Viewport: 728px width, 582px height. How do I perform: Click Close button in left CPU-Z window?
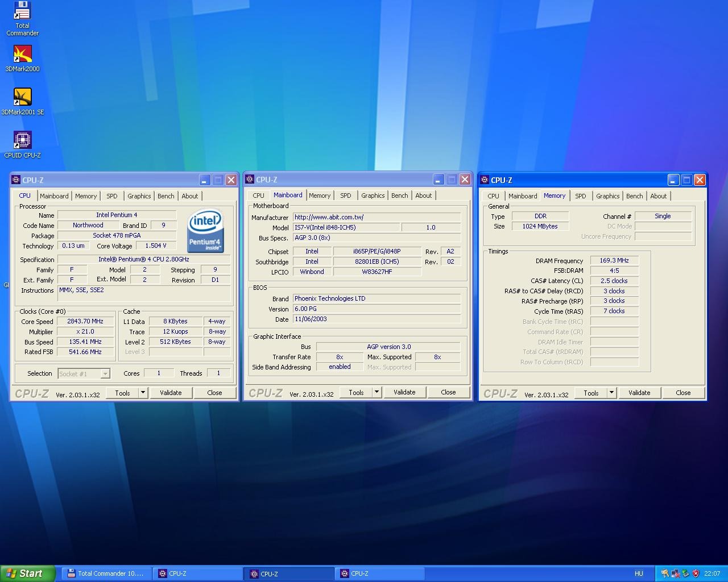tap(214, 393)
